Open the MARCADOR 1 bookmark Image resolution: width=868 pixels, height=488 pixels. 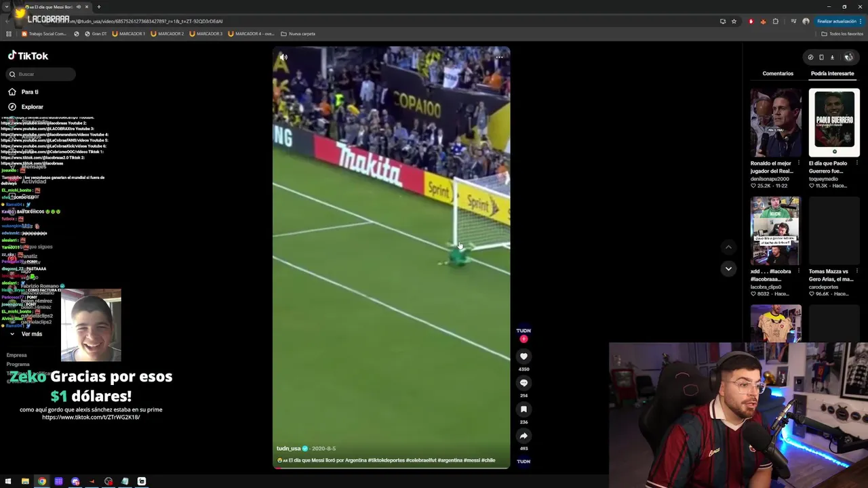(128, 34)
